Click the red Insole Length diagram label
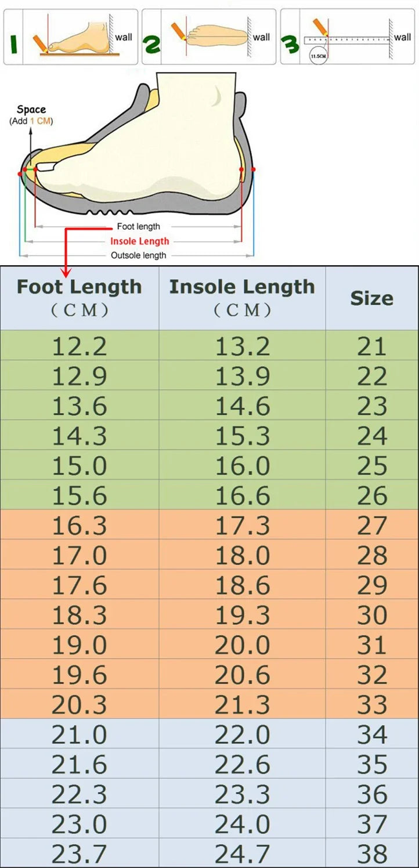 point(140,241)
